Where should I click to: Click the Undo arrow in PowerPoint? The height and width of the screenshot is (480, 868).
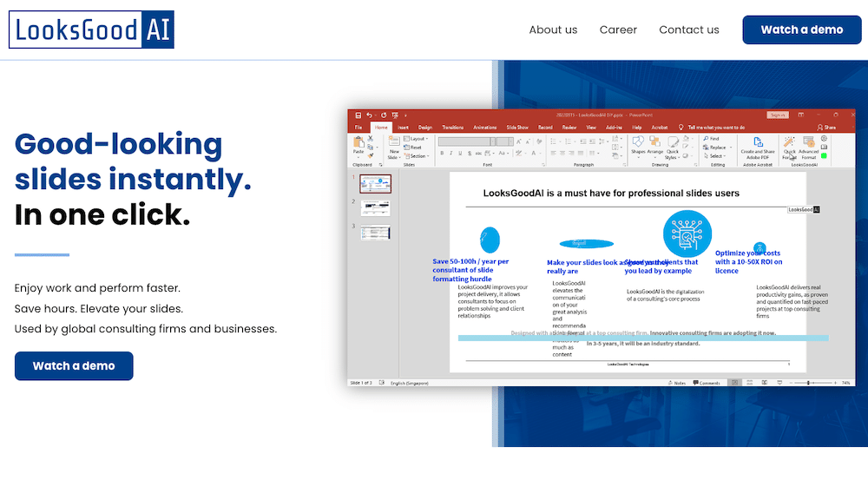click(x=369, y=115)
